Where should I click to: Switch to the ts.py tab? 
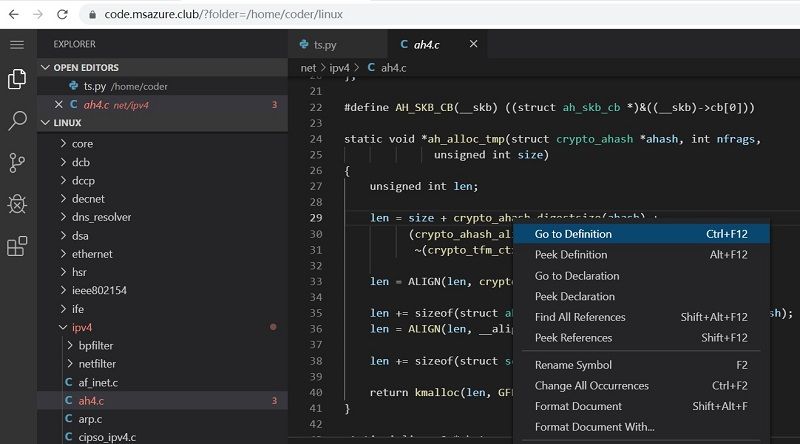[x=337, y=44]
